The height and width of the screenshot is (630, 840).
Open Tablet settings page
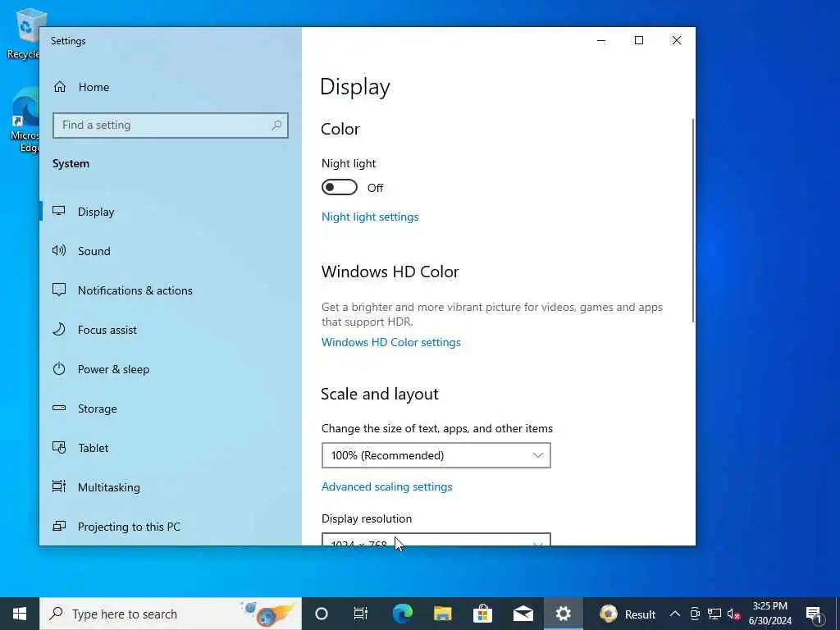click(x=171, y=448)
